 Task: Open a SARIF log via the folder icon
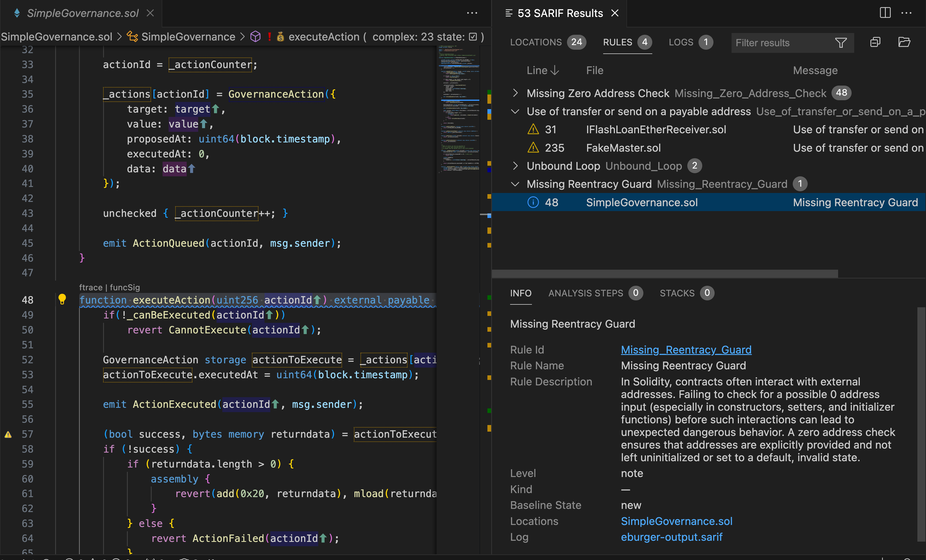click(904, 42)
